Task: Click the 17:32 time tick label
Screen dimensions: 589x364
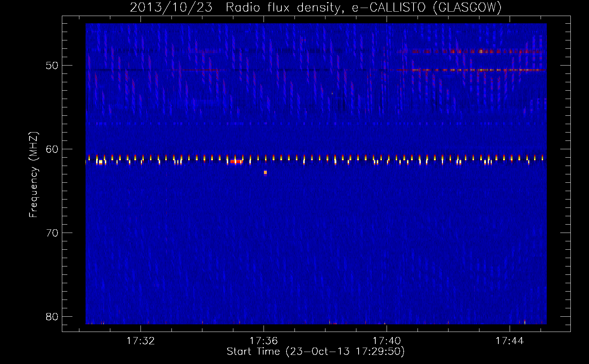Action: [141, 341]
